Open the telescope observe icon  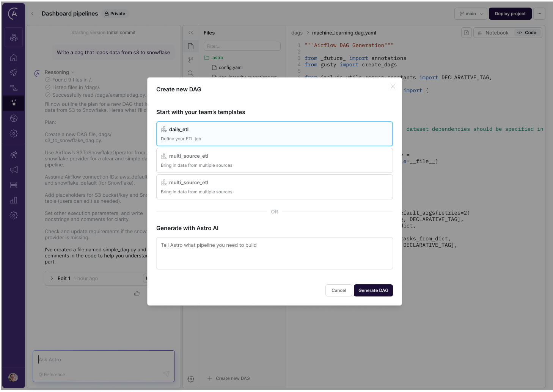pyautogui.click(x=14, y=155)
